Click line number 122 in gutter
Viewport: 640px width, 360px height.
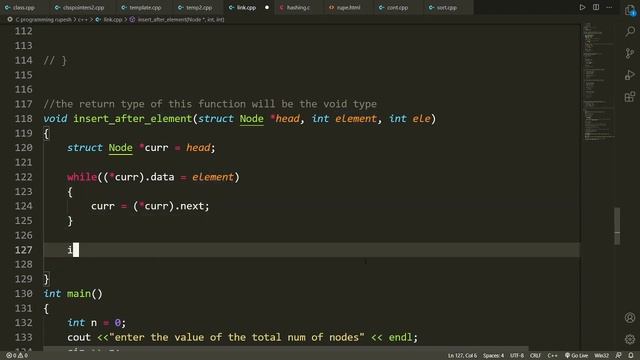coord(23,177)
